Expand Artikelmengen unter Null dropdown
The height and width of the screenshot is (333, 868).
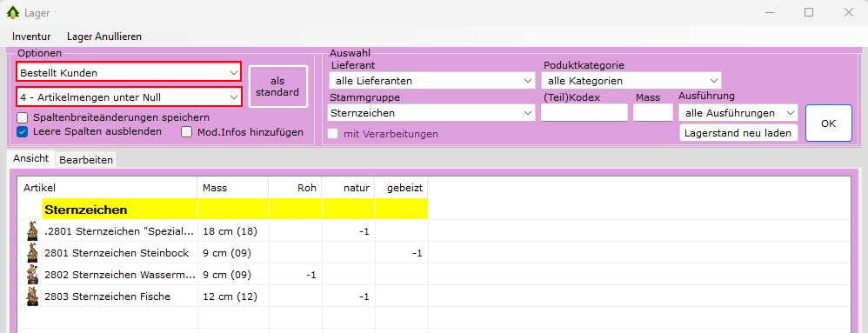click(x=129, y=97)
